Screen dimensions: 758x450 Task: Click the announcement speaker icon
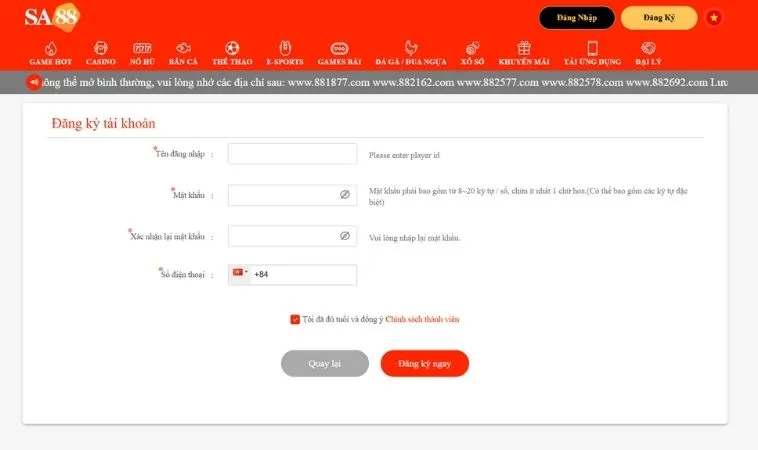click(x=33, y=82)
